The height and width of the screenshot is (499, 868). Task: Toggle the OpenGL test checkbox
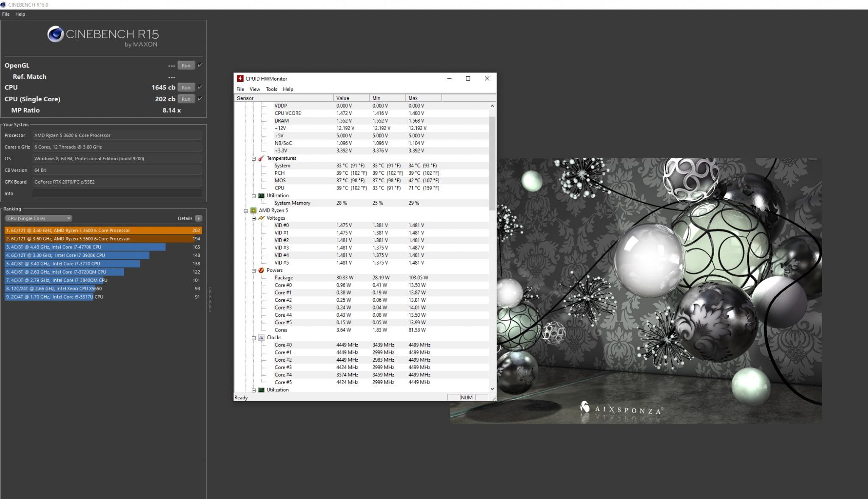click(x=200, y=65)
